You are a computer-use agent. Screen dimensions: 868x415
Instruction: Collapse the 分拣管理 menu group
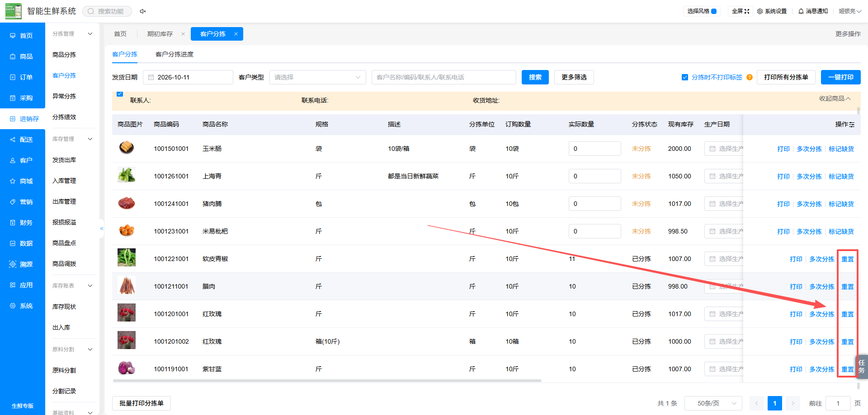click(90, 34)
